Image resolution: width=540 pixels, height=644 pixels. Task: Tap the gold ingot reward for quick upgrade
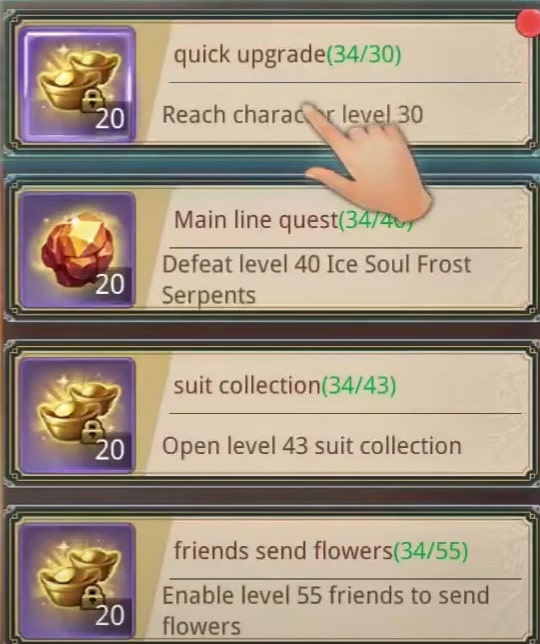tap(77, 85)
